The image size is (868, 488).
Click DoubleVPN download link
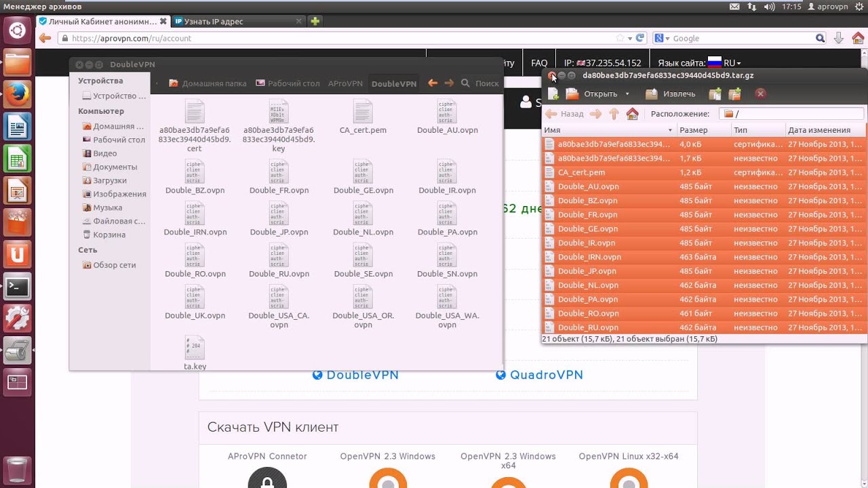[x=355, y=375]
